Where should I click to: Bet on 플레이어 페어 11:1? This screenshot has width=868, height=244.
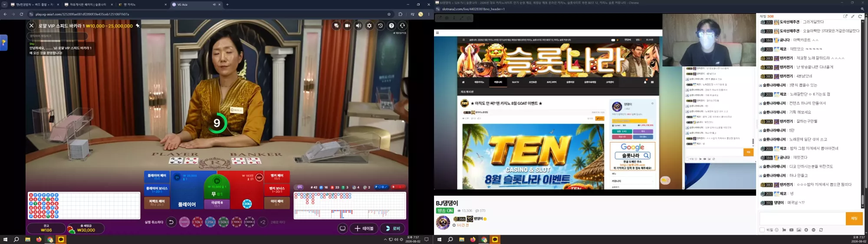point(157,177)
